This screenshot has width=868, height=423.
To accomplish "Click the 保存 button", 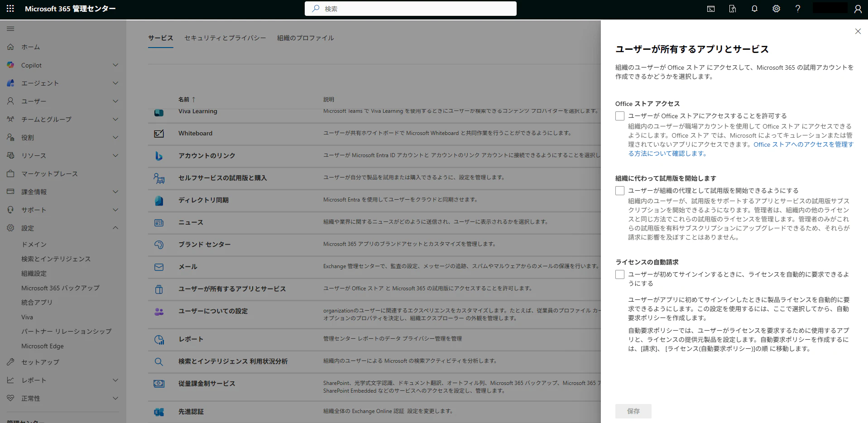I will (x=633, y=411).
